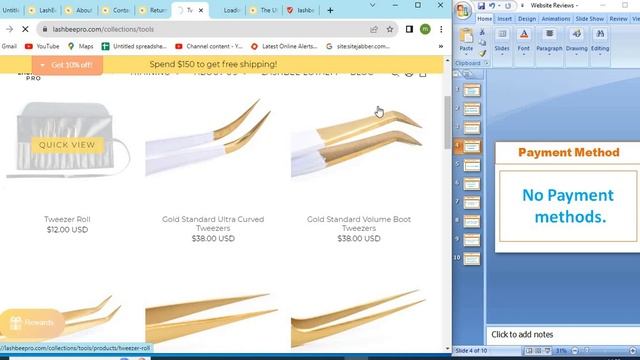Undo last action in PowerPoint
The image size is (640, 360).
[x=492, y=6]
